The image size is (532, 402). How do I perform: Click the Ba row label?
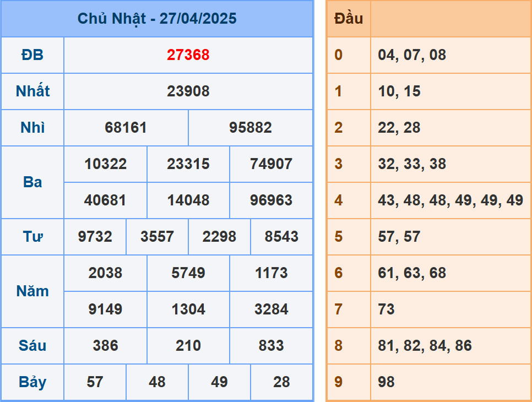(32, 182)
